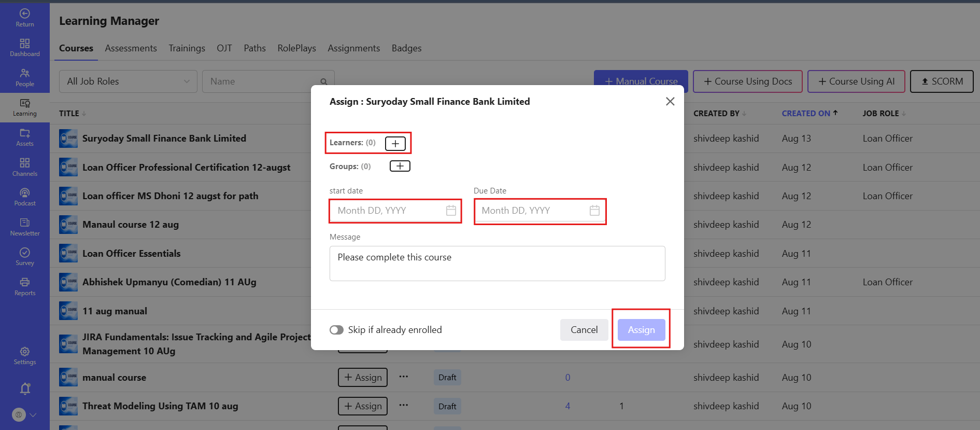Viewport: 980px width, 430px height.
Task: Open the Dashboard section in sidebar
Action: (x=25, y=47)
